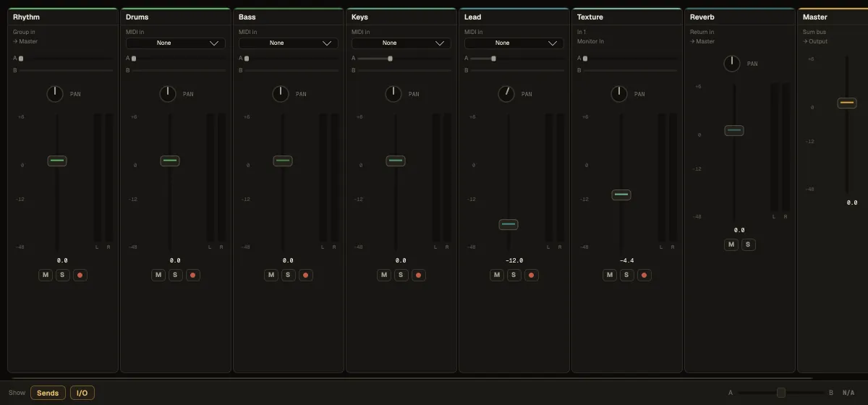
Task: Click the Lead volume fader handle
Action: tap(509, 224)
